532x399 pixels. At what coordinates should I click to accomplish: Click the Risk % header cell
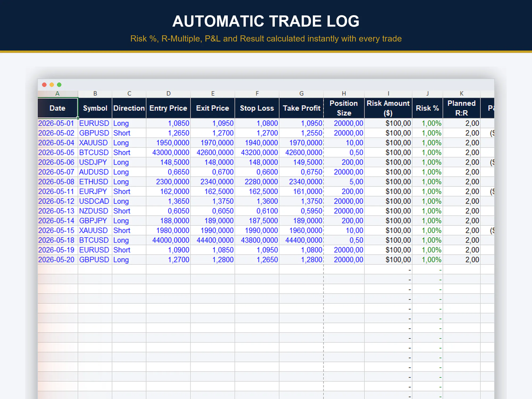pos(427,108)
